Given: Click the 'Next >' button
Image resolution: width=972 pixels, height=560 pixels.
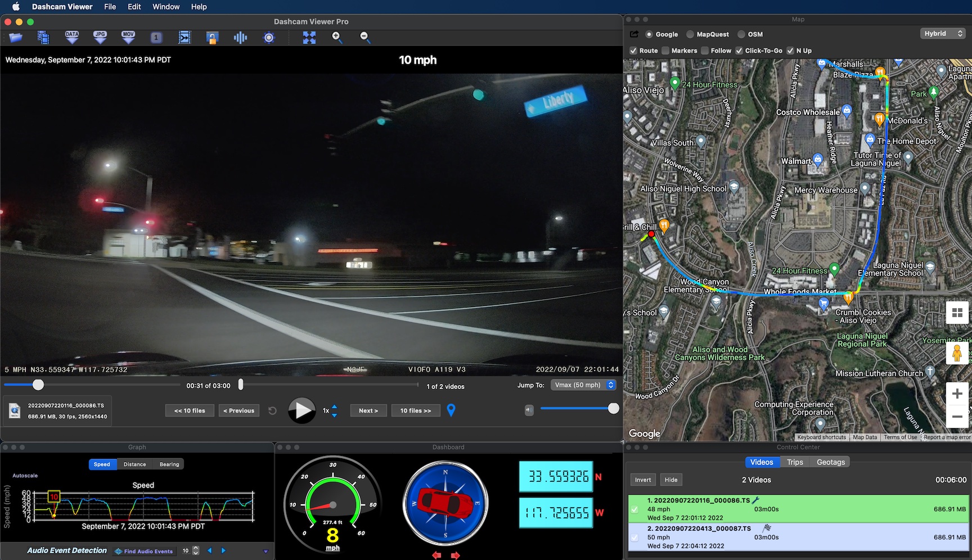Looking at the screenshot, I should (x=368, y=411).
